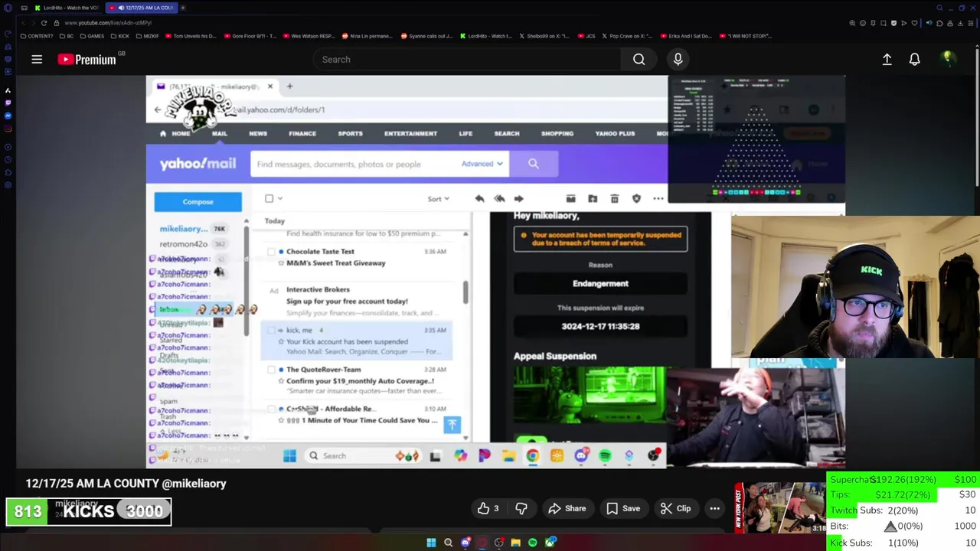Click Yahoo Mail archive icon
The width and height of the screenshot is (980, 551).
tap(570, 199)
